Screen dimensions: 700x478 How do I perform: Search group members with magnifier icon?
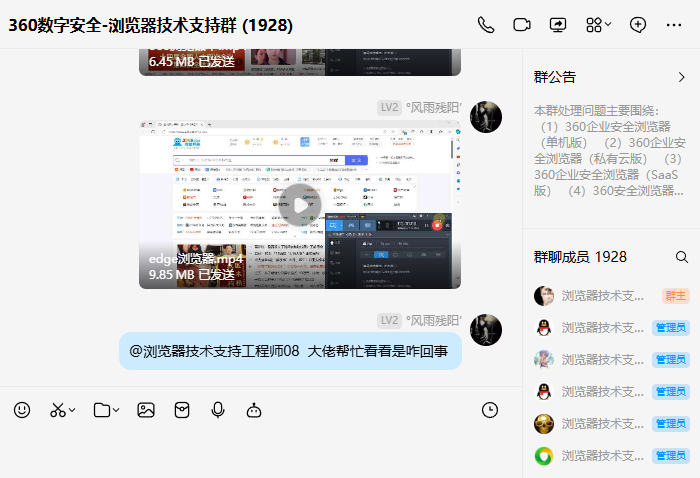681,257
